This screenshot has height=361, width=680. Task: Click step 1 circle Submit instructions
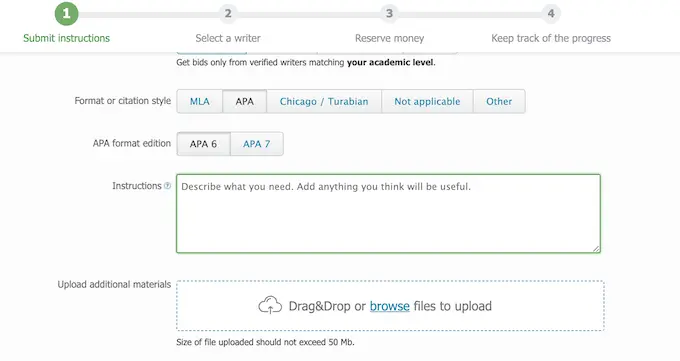click(x=66, y=14)
